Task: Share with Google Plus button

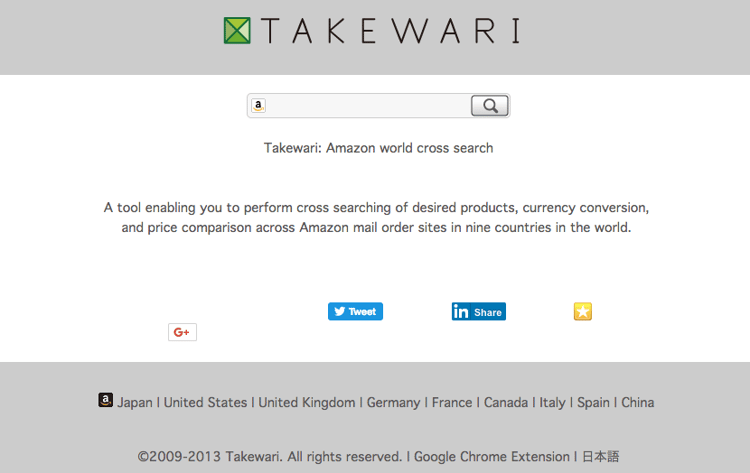Action: 182,332
